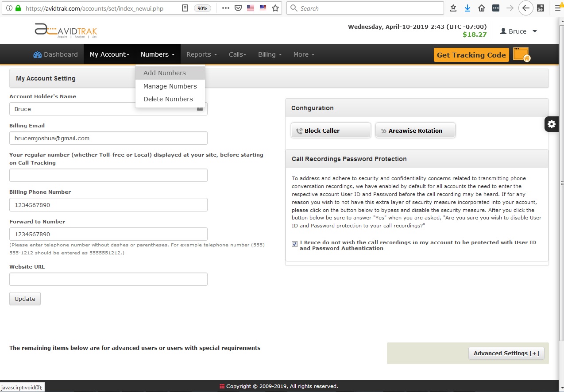The height and width of the screenshot is (392, 564).
Task: Expand Advanced Settings [+]
Action: (x=506, y=353)
